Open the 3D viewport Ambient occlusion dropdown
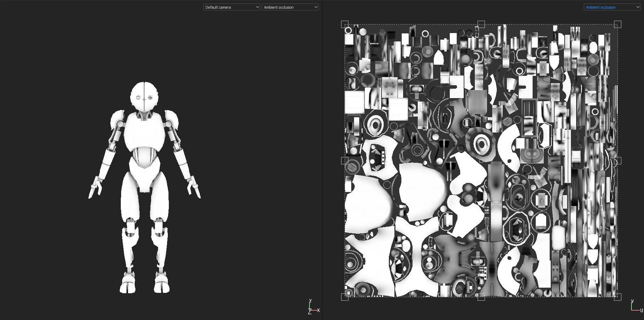644x320 pixels. (290, 7)
